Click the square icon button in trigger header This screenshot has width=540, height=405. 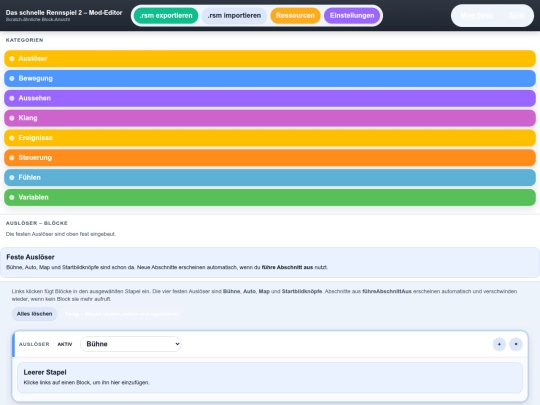pyautogui.click(x=516, y=344)
